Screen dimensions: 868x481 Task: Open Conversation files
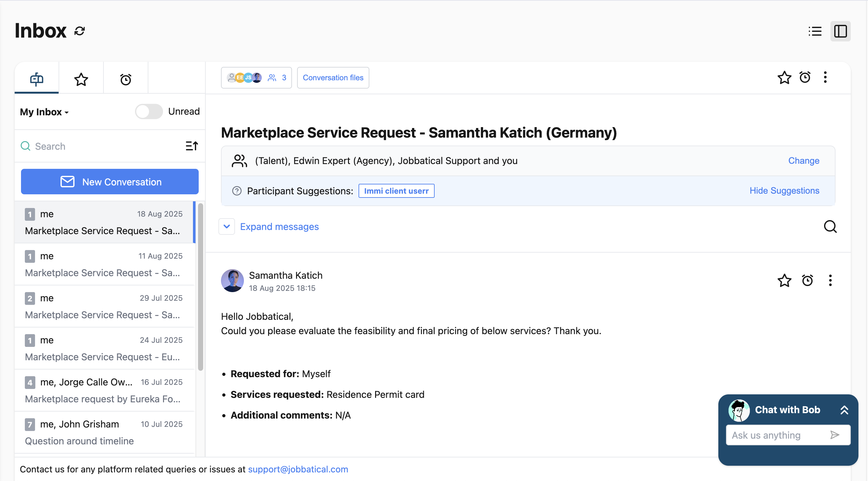click(x=332, y=77)
